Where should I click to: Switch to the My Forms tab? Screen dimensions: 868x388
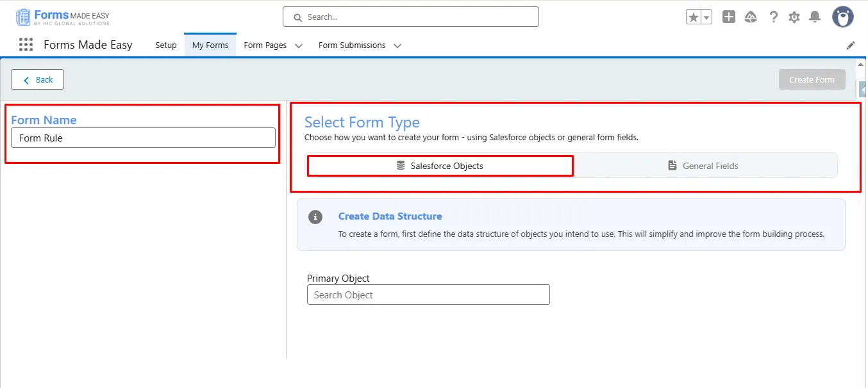click(210, 45)
